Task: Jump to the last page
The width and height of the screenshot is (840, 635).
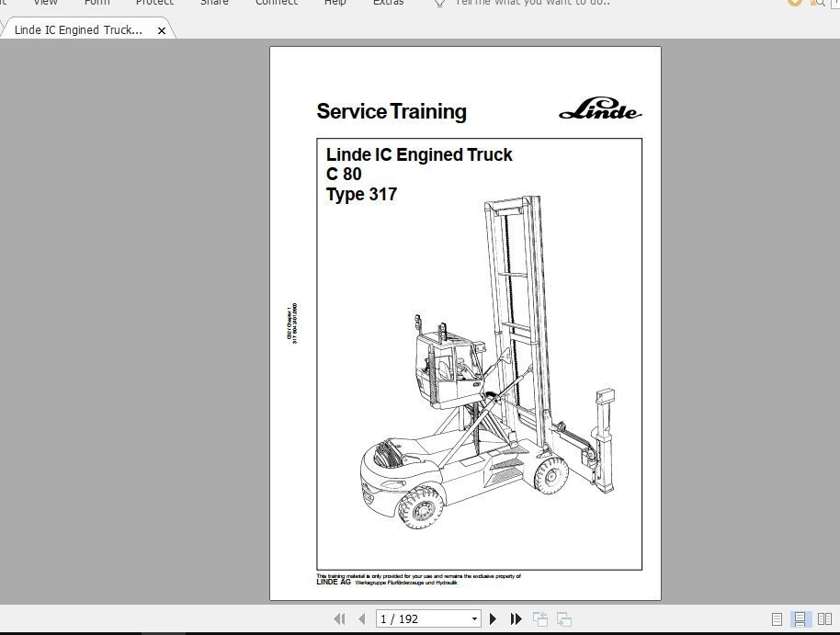Action: tap(516, 619)
